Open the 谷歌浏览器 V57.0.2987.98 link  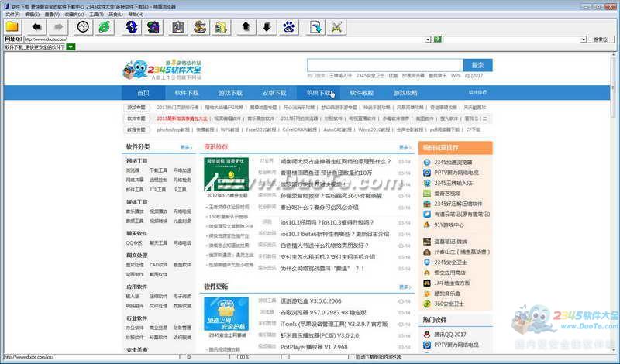[x=323, y=313]
